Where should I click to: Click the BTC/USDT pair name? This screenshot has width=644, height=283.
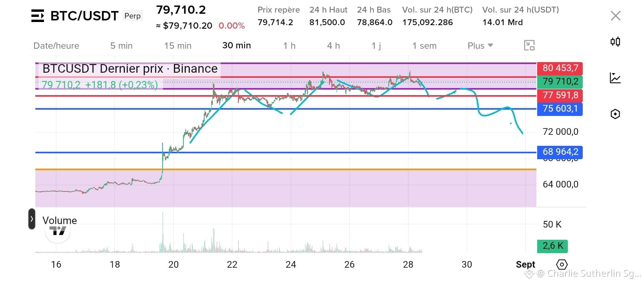(x=84, y=16)
